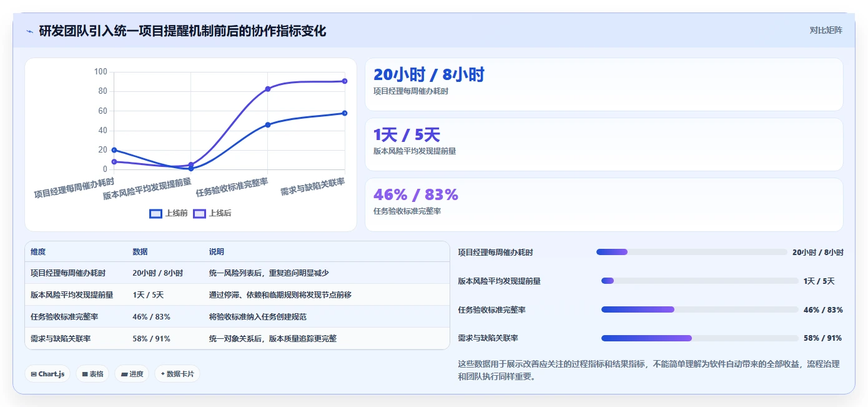Click the 版本风险平均发现提前量 data card caption
Viewport: 868px width, 407px height.
(x=415, y=151)
